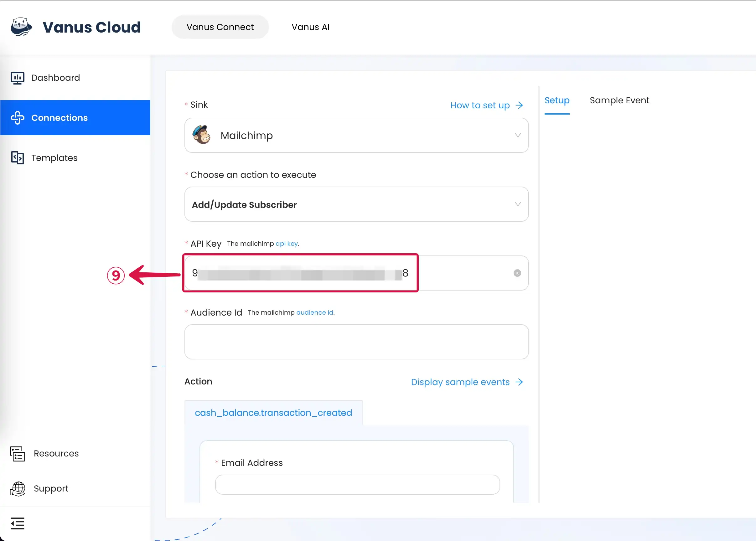Click the Support sidebar icon
The image size is (756, 541).
pyautogui.click(x=18, y=488)
